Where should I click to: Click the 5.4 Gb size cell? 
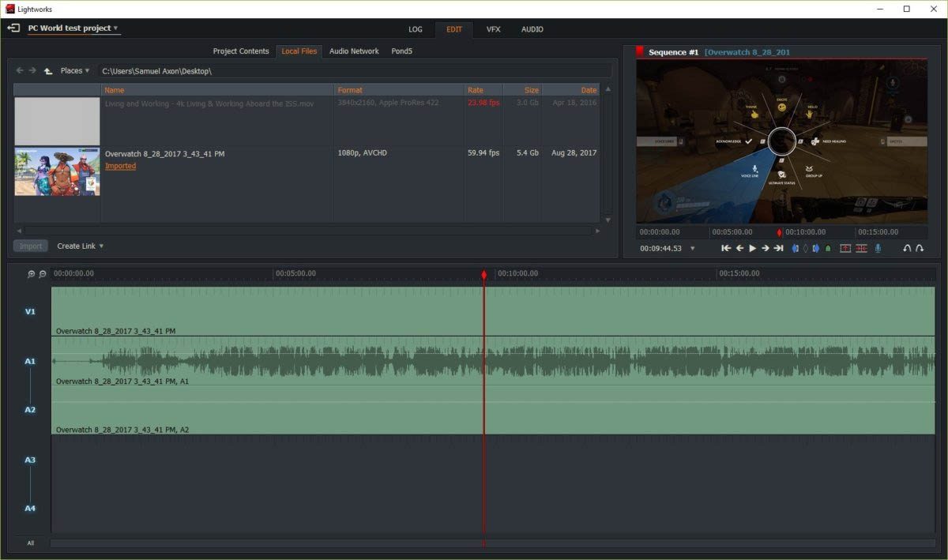click(x=527, y=152)
